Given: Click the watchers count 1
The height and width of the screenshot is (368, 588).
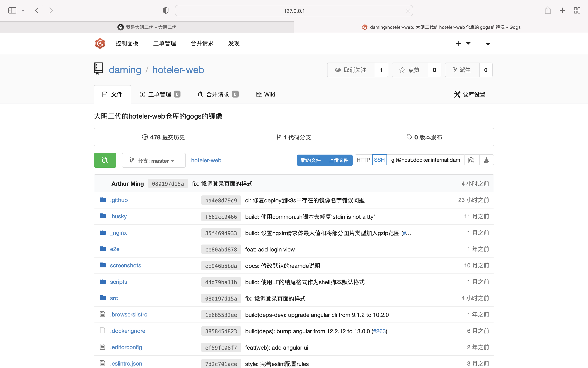Looking at the screenshot, I should coord(381,70).
